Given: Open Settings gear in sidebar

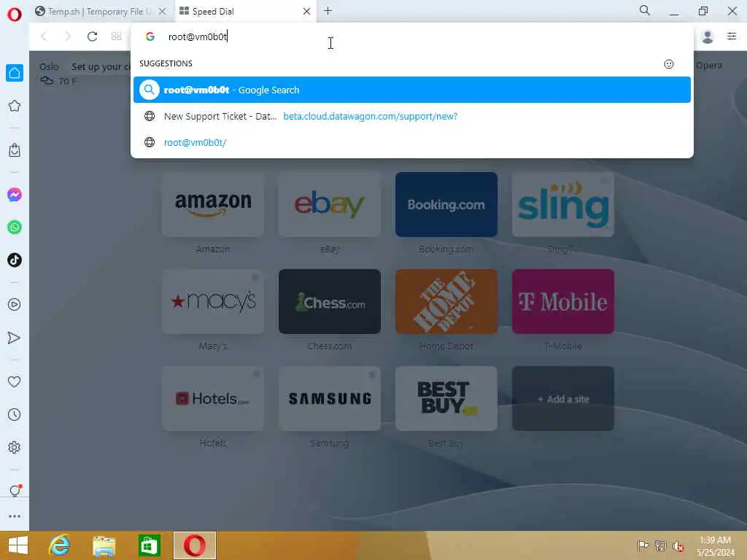Looking at the screenshot, I should tap(15, 447).
